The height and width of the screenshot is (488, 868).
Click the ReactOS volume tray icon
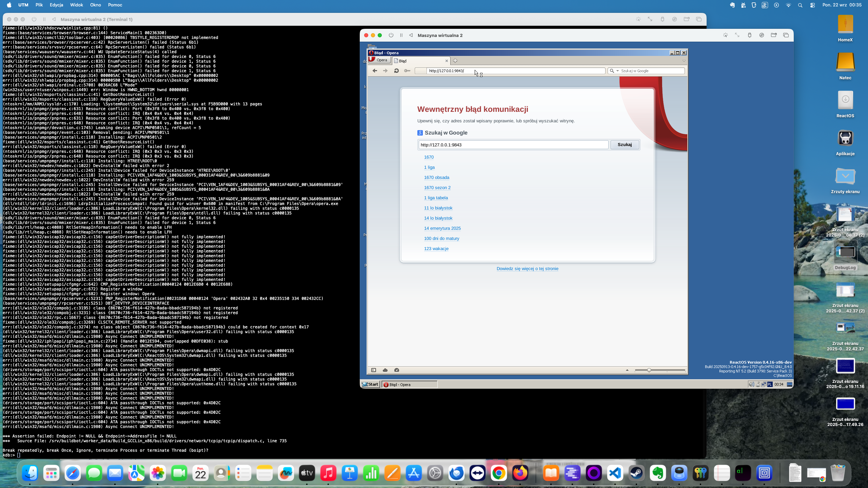[x=751, y=384]
